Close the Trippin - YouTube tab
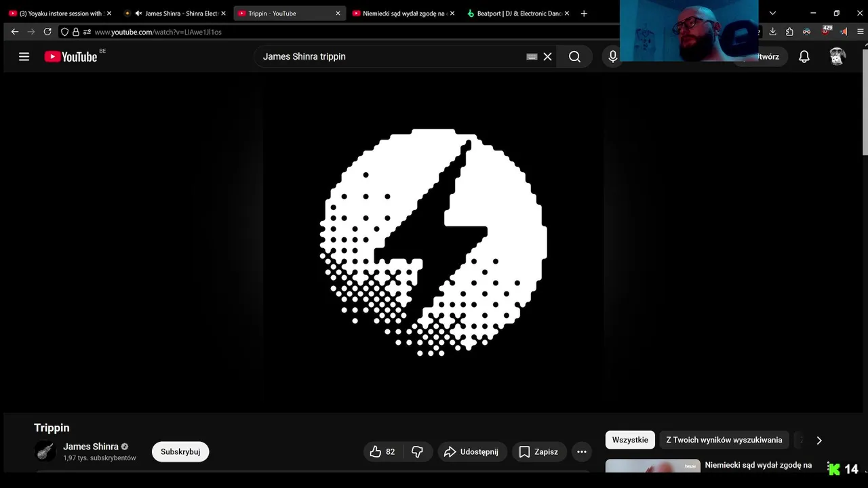The width and height of the screenshot is (868, 488). tap(338, 14)
